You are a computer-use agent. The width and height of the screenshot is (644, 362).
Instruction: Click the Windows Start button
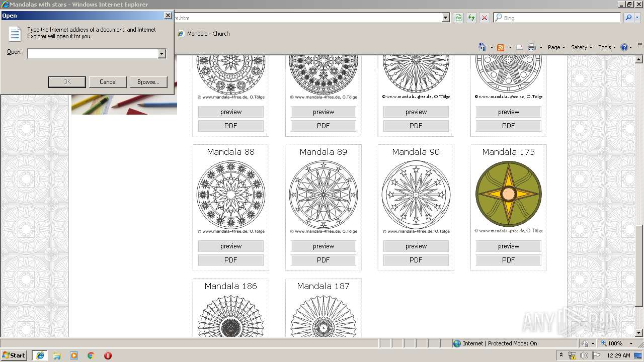click(14, 355)
